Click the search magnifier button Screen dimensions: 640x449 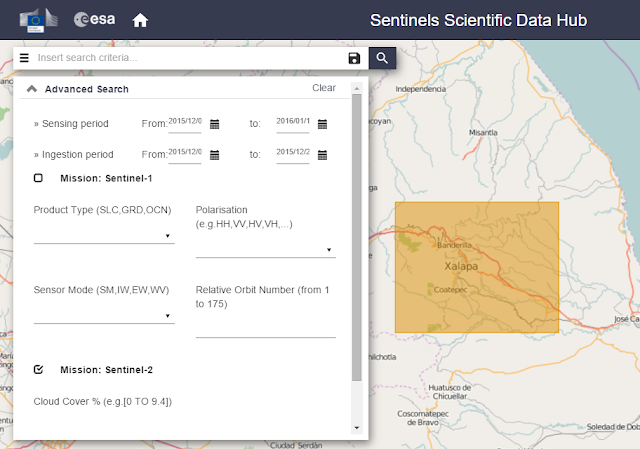382,58
